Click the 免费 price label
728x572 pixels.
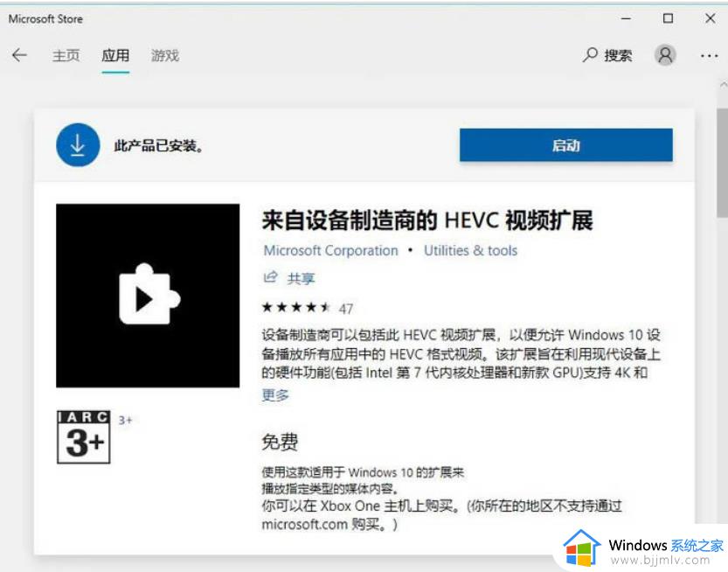280,442
